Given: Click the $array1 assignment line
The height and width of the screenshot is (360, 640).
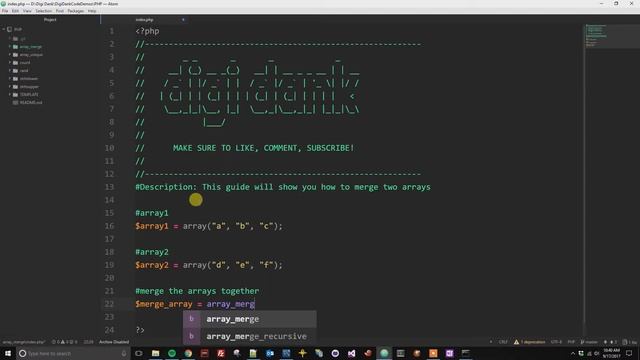Looking at the screenshot, I should coord(209,226).
